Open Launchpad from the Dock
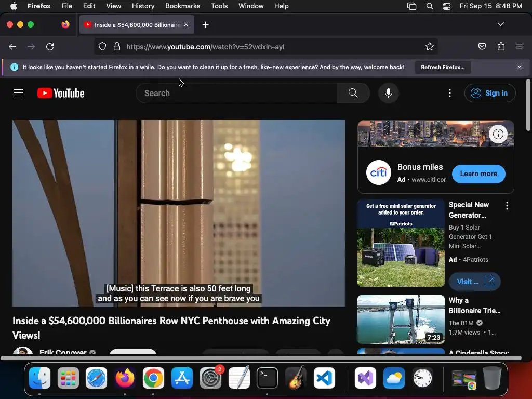The width and height of the screenshot is (532, 399). 68,378
